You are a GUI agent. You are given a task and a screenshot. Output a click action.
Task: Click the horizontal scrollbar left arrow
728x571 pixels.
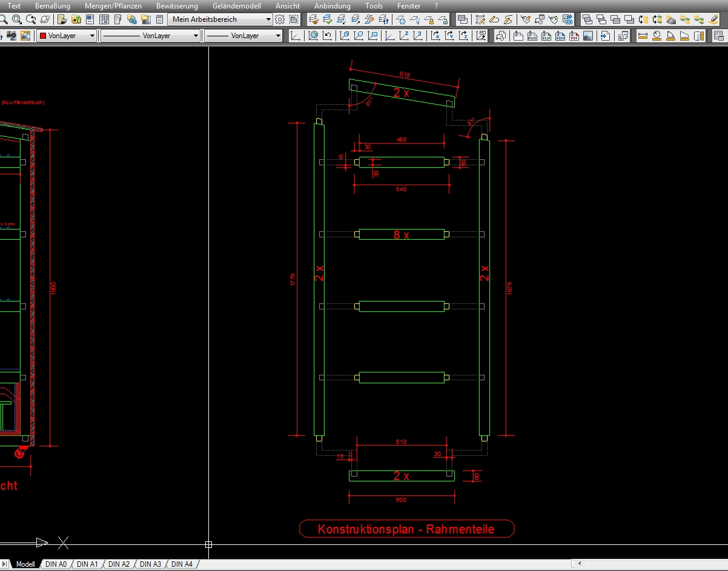pos(580,564)
